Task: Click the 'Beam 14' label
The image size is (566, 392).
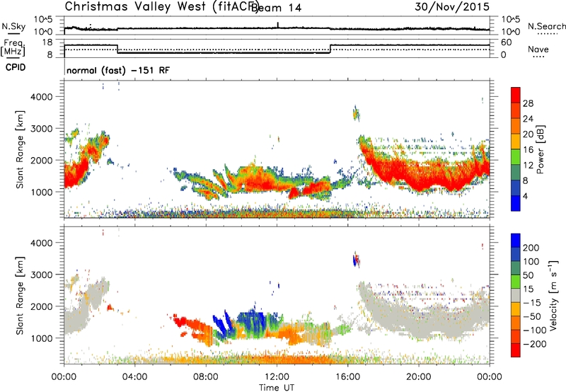Action: click(x=276, y=8)
